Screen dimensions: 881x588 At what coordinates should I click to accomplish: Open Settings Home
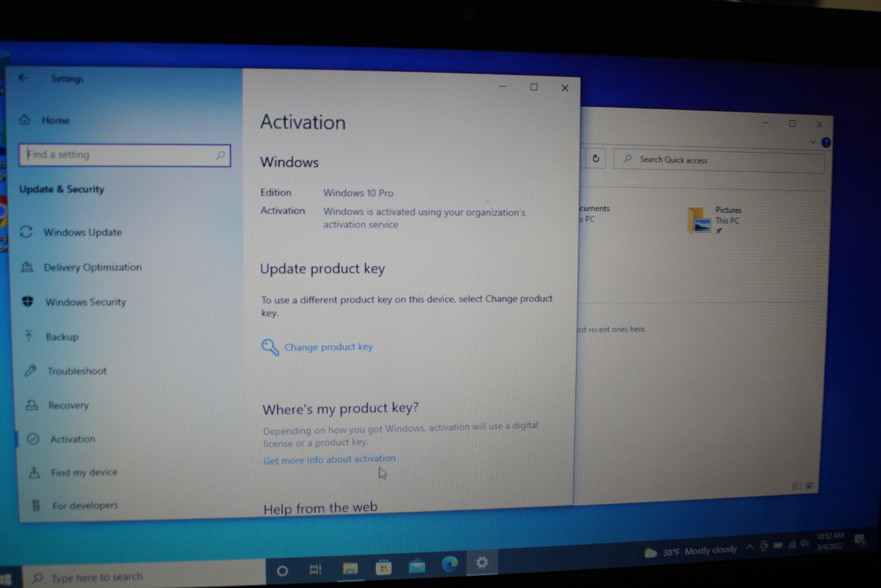[45, 120]
